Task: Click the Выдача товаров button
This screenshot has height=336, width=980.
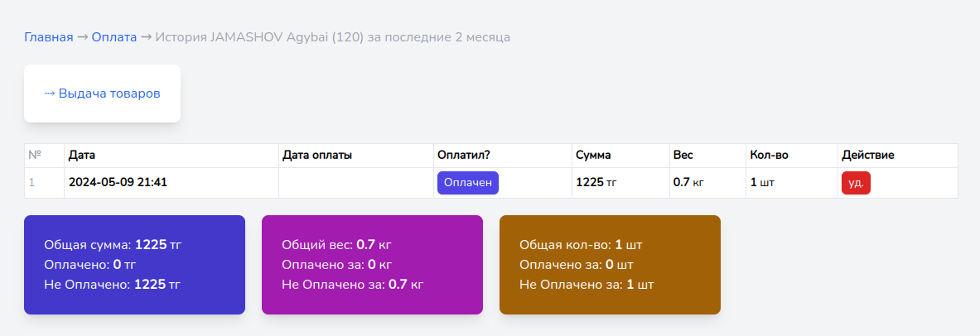Action: pos(102,94)
